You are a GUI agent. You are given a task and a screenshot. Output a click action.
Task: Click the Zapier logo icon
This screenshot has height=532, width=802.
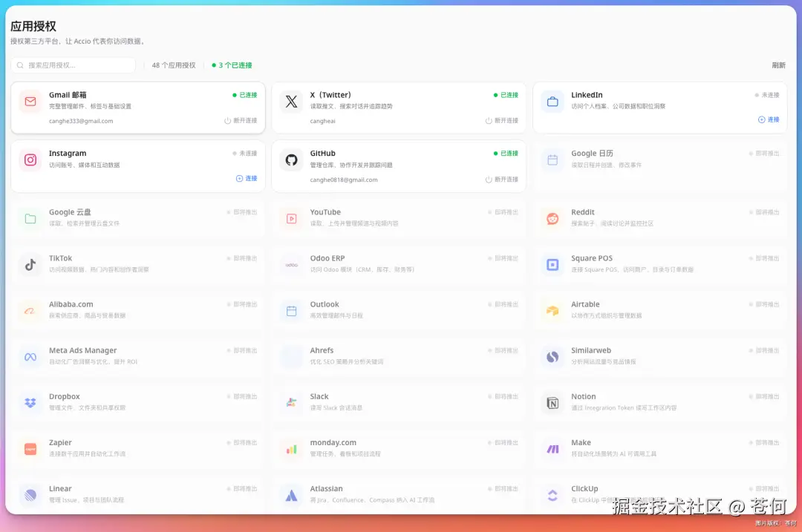pyautogui.click(x=30, y=449)
